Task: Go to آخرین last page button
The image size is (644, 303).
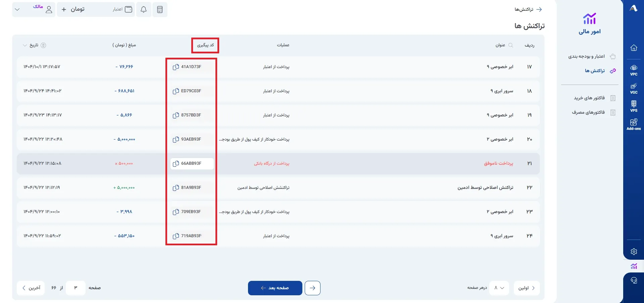Action: [x=31, y=288]
